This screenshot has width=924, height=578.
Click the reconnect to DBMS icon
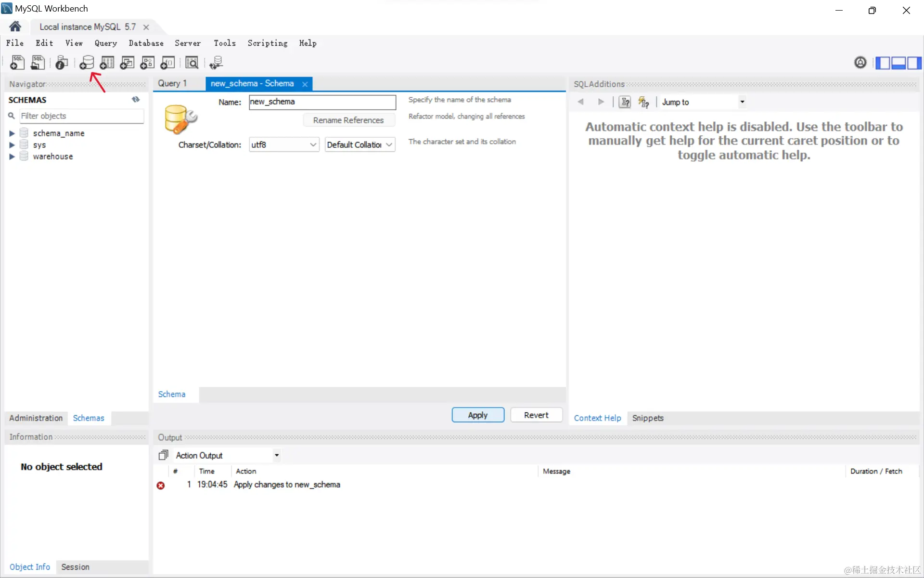pos(216,63)
